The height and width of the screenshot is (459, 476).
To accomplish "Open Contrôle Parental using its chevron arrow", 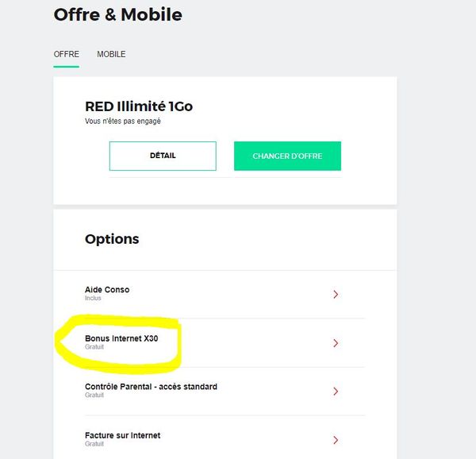I will [x=336, y=391].
